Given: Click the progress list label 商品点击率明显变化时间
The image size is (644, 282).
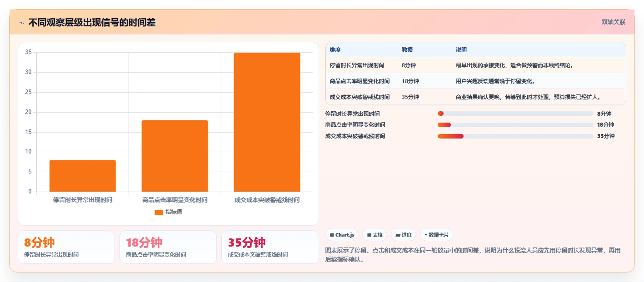Looking at the screenshot, I should [x=355, y=125].
